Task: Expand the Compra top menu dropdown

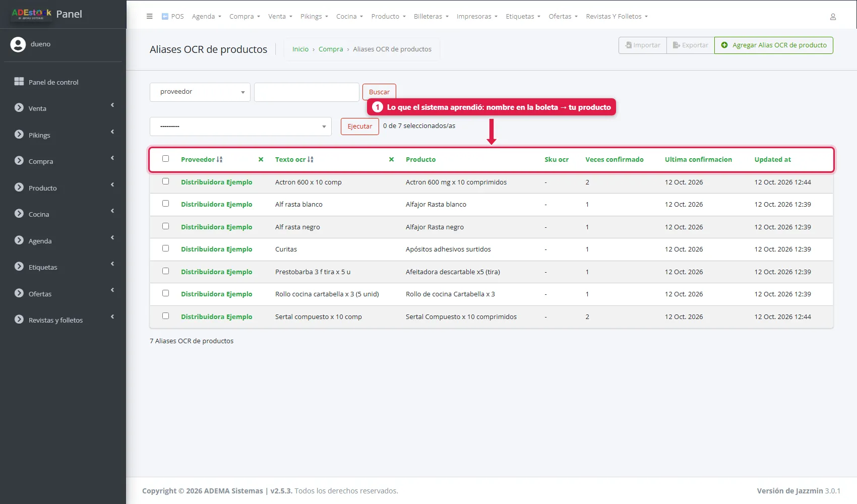Action: [x=244, y=17]
